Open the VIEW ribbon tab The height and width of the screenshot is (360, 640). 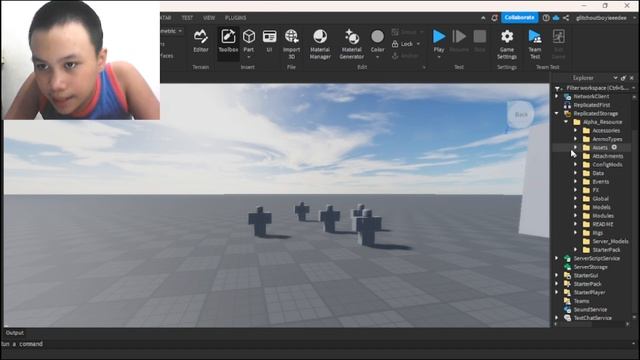(209, 18)
